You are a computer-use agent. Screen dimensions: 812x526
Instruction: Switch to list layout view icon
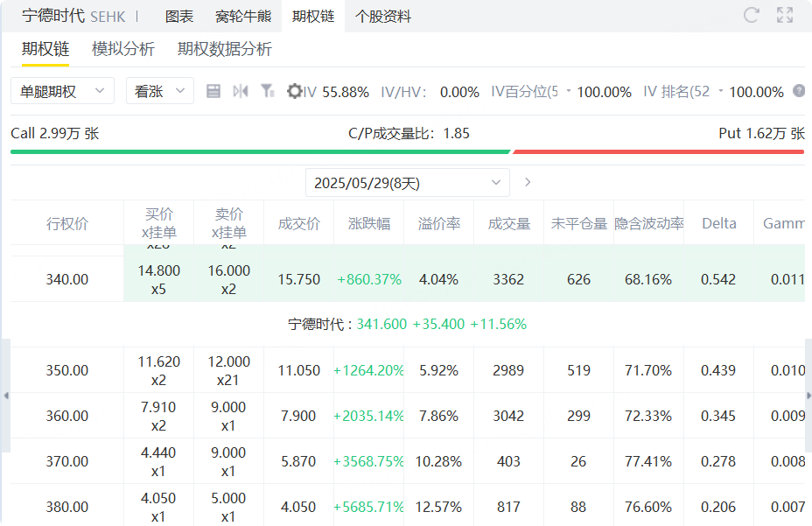click(x=213, y=91)
